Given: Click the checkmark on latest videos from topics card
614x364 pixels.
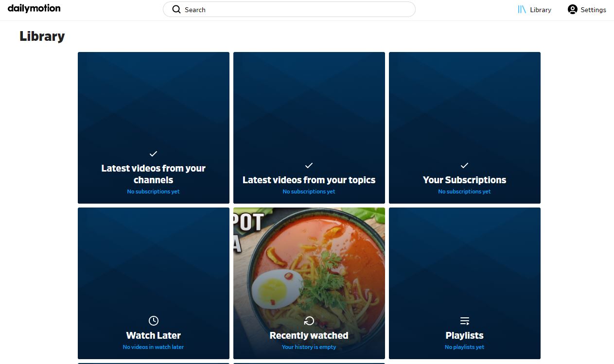Looking at the screenshot, I should coord(309,165).
